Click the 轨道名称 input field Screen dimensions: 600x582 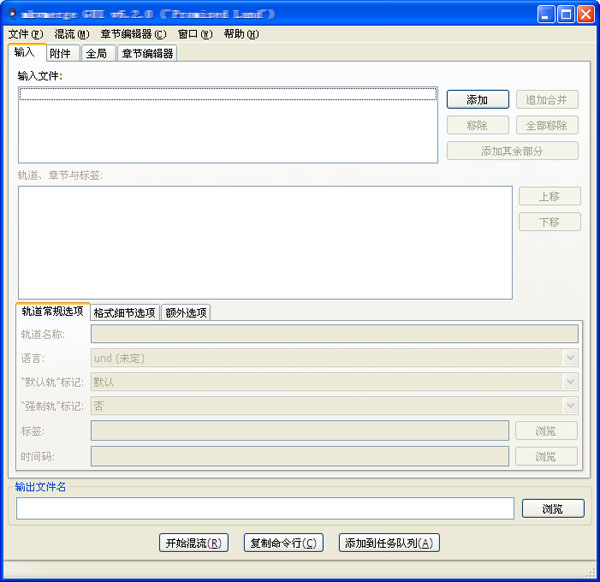(334, 334)
